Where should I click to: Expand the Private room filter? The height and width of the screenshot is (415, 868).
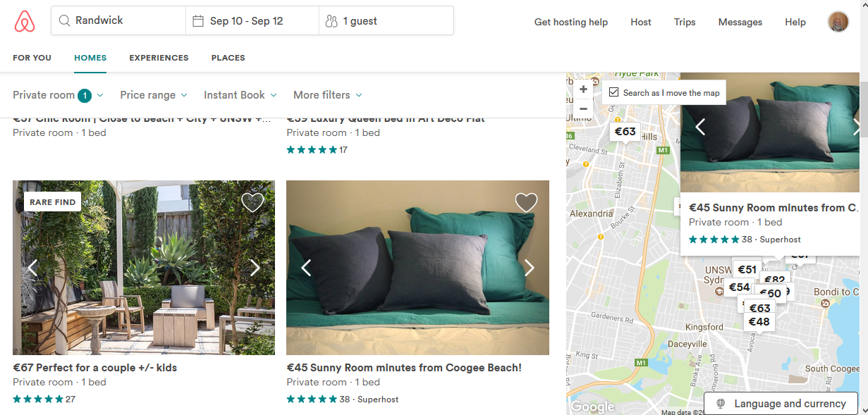coord(58,95)
